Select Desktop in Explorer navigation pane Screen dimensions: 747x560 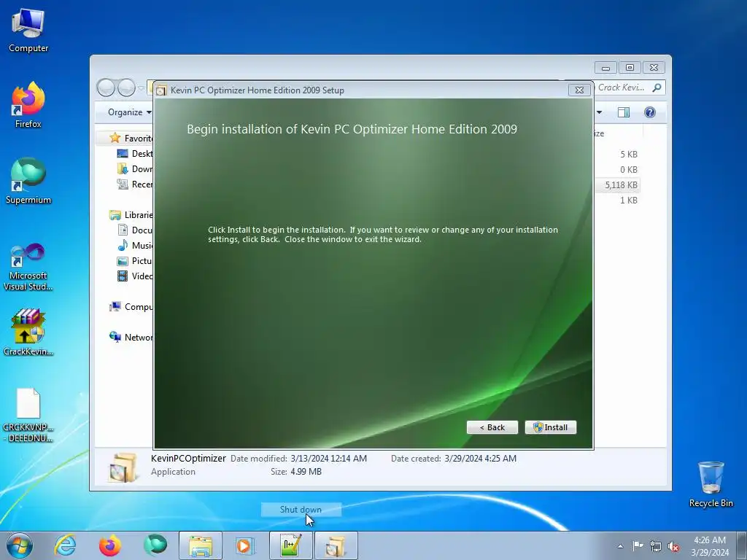(134, 153)
